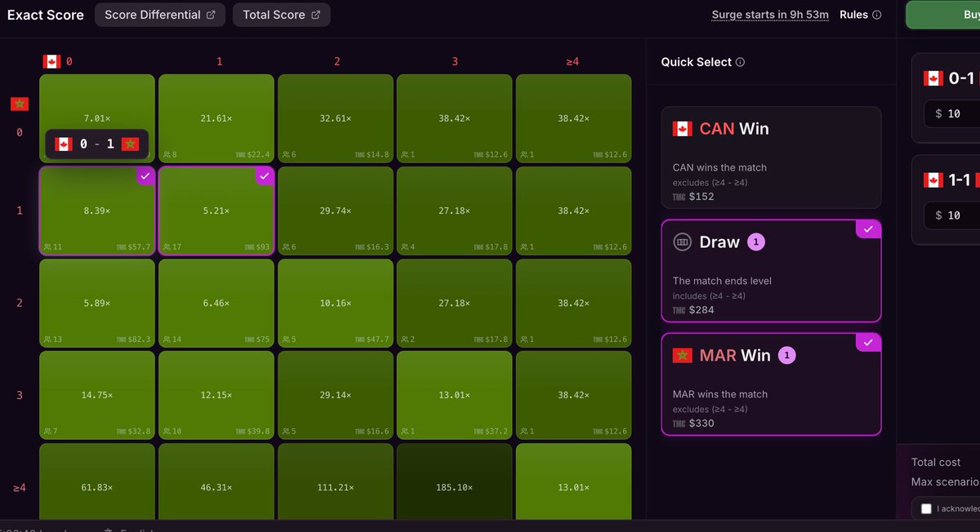Select the 111.21× score cell

tap(336, 481)
